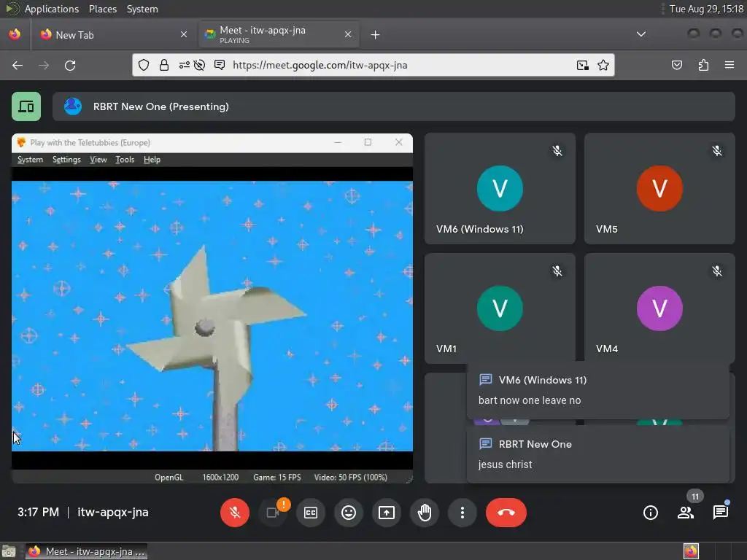
Task: Raise your hand
Action: [x=425, y=513]
